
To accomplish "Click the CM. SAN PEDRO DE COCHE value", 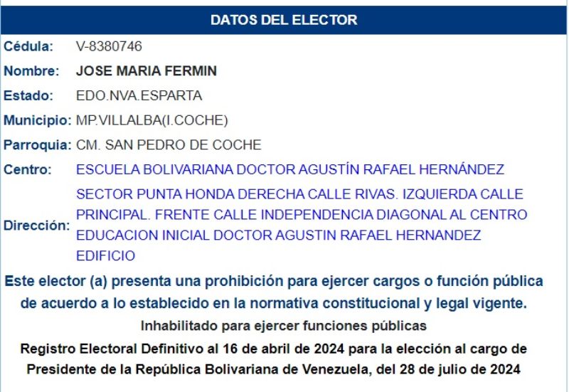I will 169,145.
